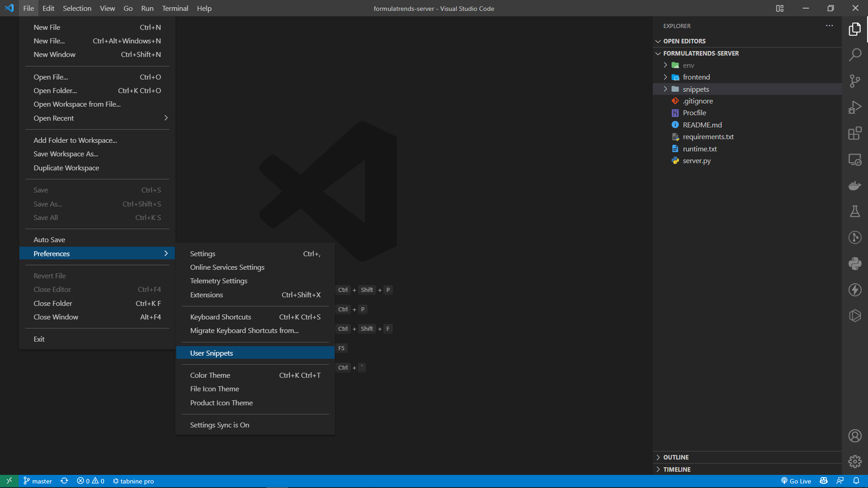868x488 pixels.
Task: Open the Search view in activity bar
Action: (854, 55)
